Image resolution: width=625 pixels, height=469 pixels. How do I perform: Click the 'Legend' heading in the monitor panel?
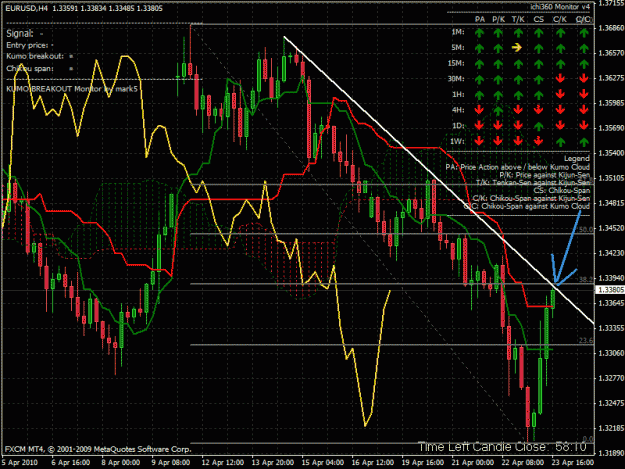(576, 159)
